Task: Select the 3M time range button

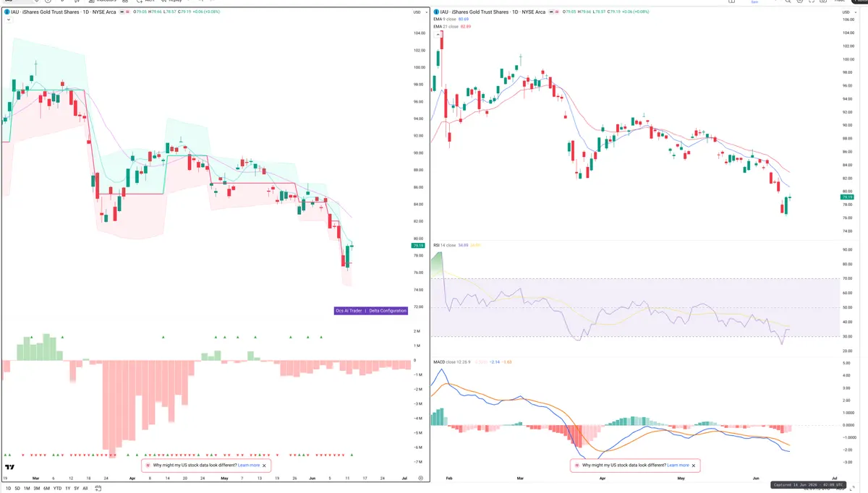Action: click(36, 488)
